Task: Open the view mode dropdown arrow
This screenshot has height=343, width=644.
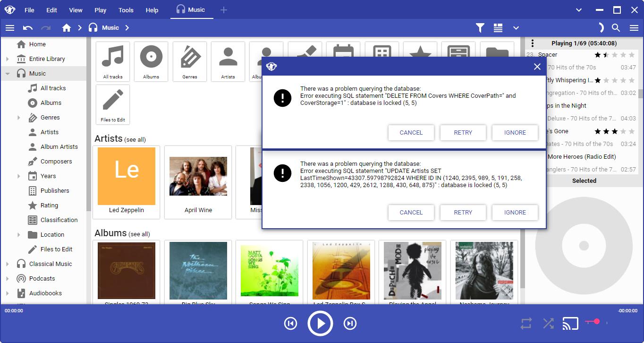Action: (x=516, y=28)
